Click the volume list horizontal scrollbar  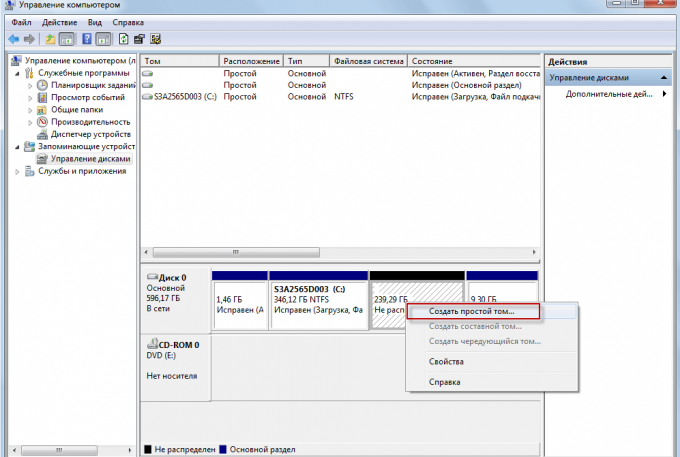(x=340, y=253)
